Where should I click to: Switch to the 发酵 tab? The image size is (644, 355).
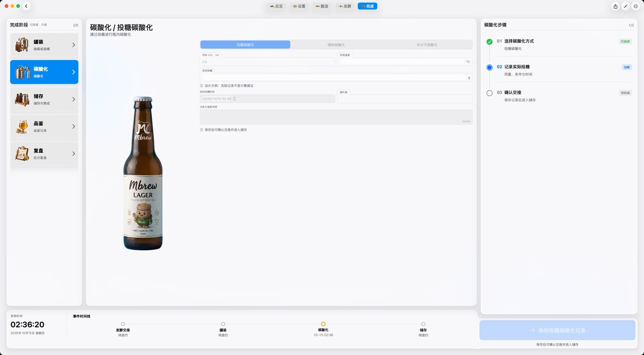point(344,6)
